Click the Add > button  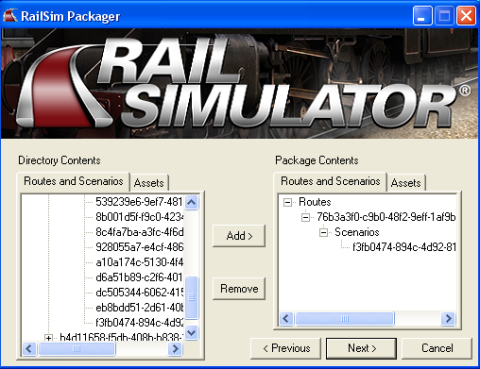239,236
